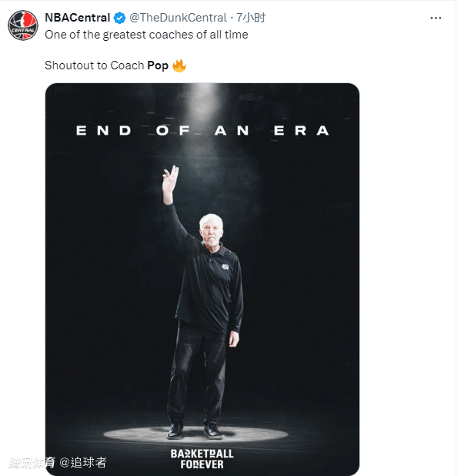Screen dimensions: 461x476
Task: Click the @追球者 watermark
Action: (83, 462)
